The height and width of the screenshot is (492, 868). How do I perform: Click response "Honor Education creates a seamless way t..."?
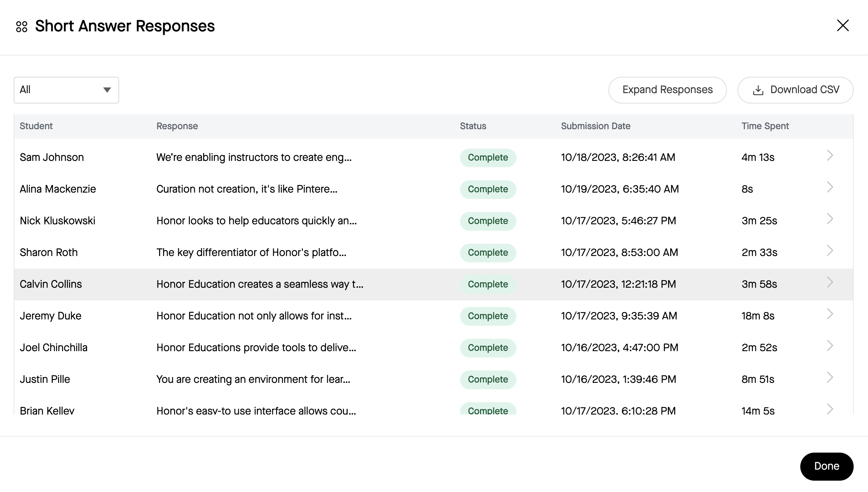260,284
